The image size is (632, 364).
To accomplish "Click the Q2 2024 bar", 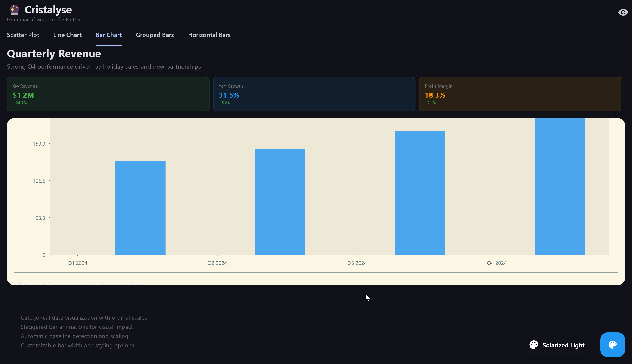I will click(280, 201).
